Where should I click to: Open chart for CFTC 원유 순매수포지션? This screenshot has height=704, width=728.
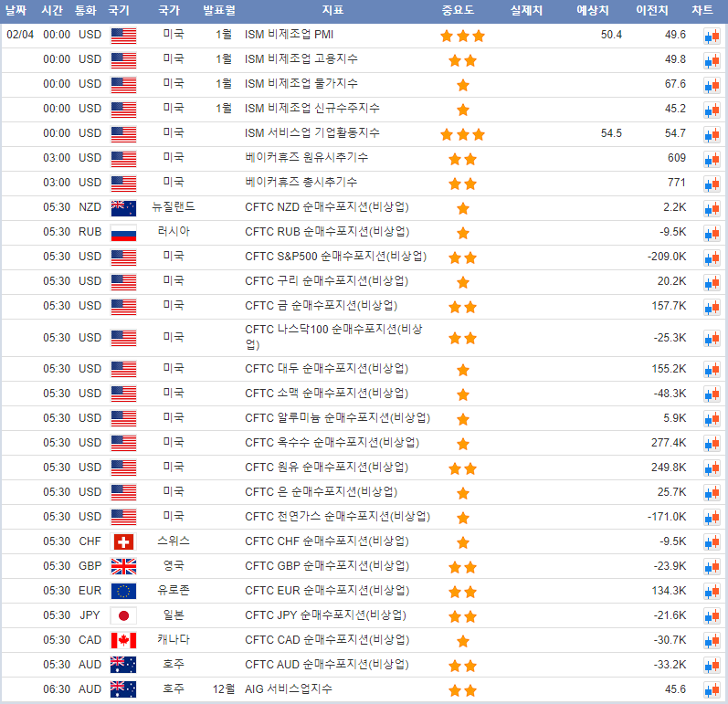[711, 468]
